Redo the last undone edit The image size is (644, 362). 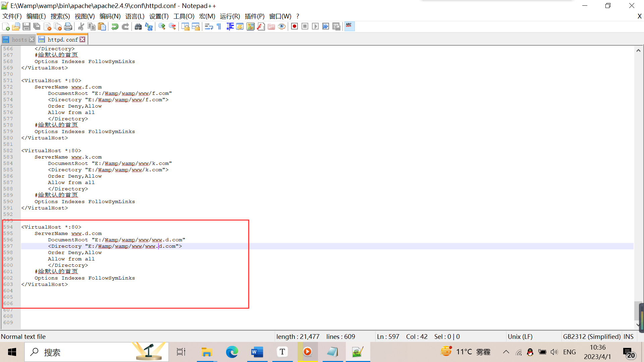point(125,26)
